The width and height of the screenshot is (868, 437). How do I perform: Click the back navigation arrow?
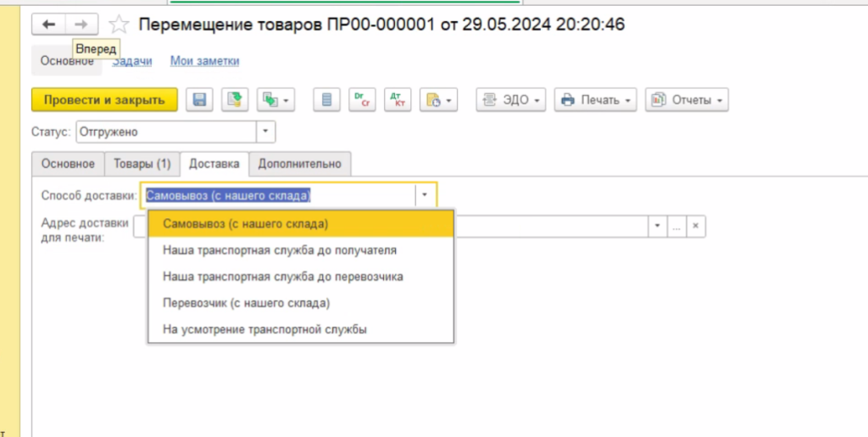(48, 25)
